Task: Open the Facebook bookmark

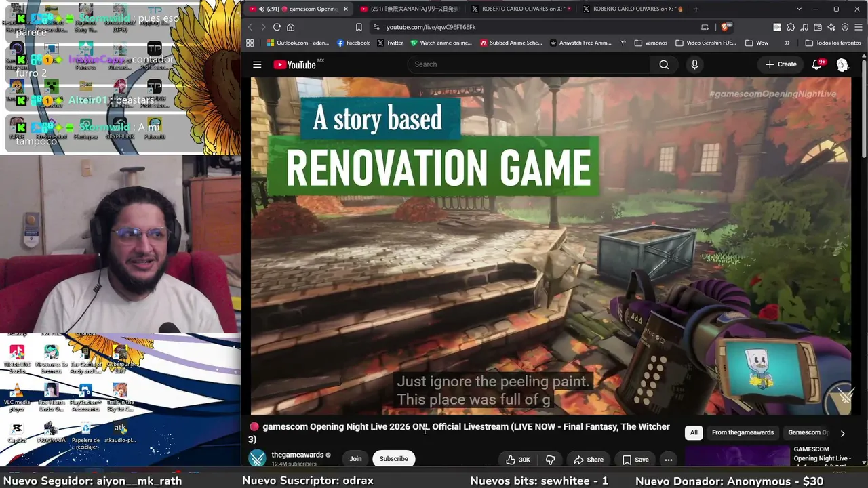Action: point(353,43)
